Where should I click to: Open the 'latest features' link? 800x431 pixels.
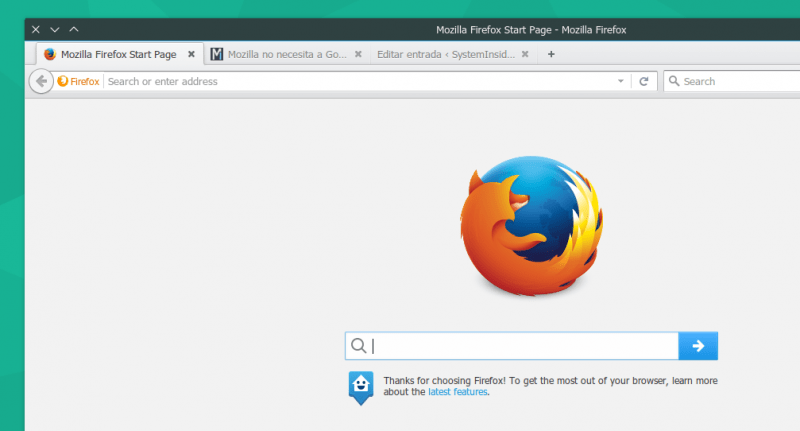pos(458,392)
